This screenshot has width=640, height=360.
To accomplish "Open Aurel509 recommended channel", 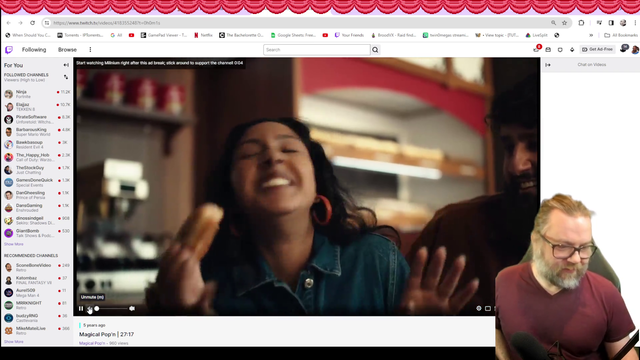I will tap(37, 293).
